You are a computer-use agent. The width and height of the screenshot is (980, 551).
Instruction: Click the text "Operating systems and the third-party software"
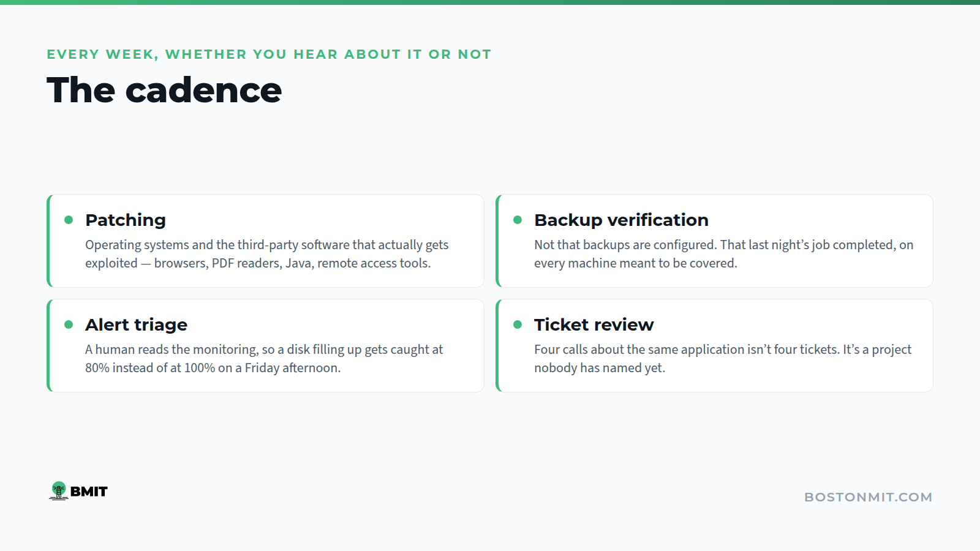tap(217, 245)
